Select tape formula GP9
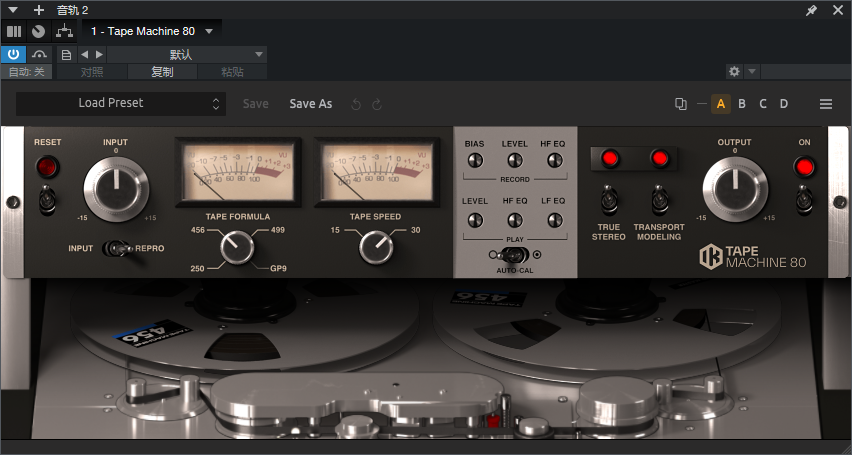The image size is (852, 455). pyautogui.click(x=278, y=269)
